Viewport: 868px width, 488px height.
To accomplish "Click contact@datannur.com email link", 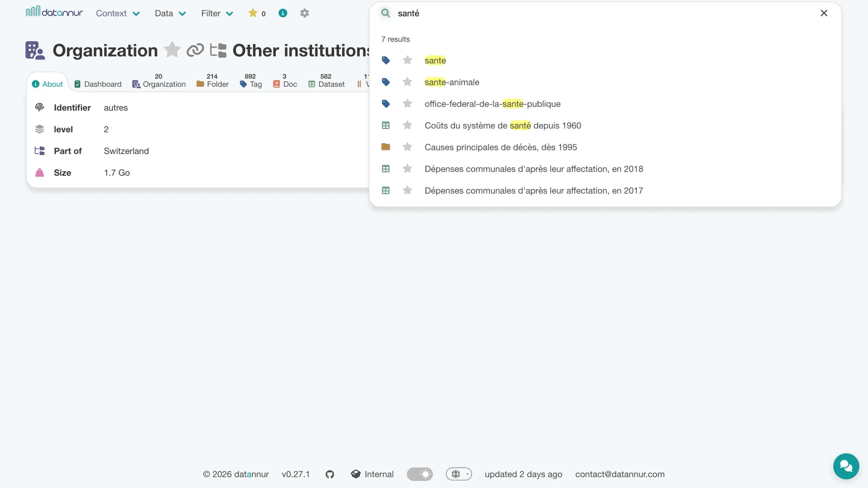I will click(x=620, y=474).
